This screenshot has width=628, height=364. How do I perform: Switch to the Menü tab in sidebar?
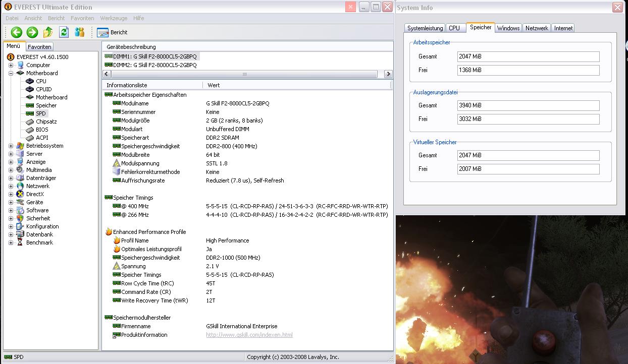(x=14, y=46)
